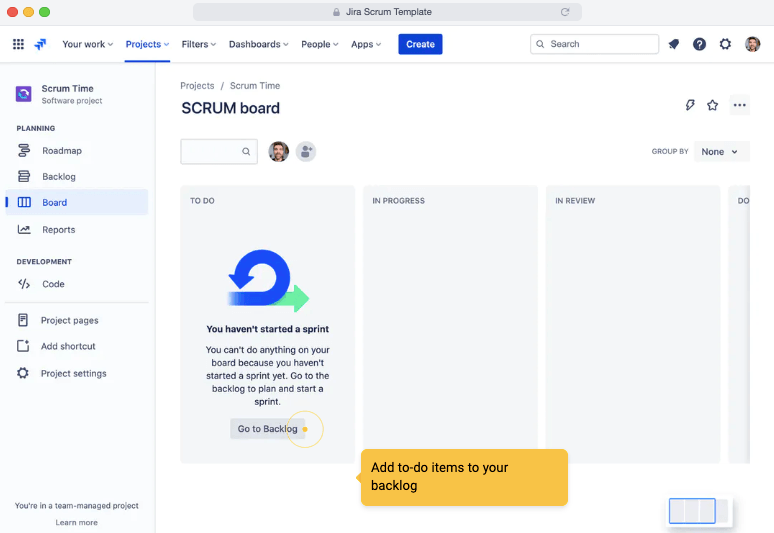Click the Learn more link

[x=77, y=522]
